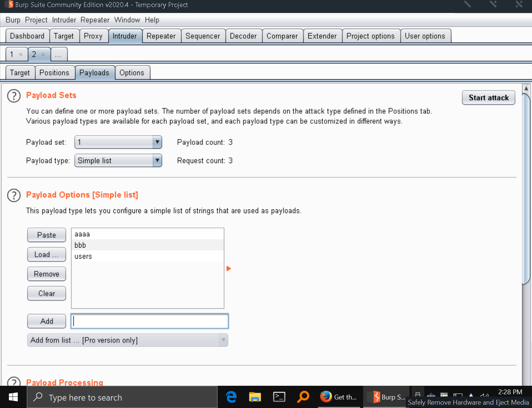Open terminal icon in taskbar
The width and height of the screenshot is (532, 408).
coord(279,397)
